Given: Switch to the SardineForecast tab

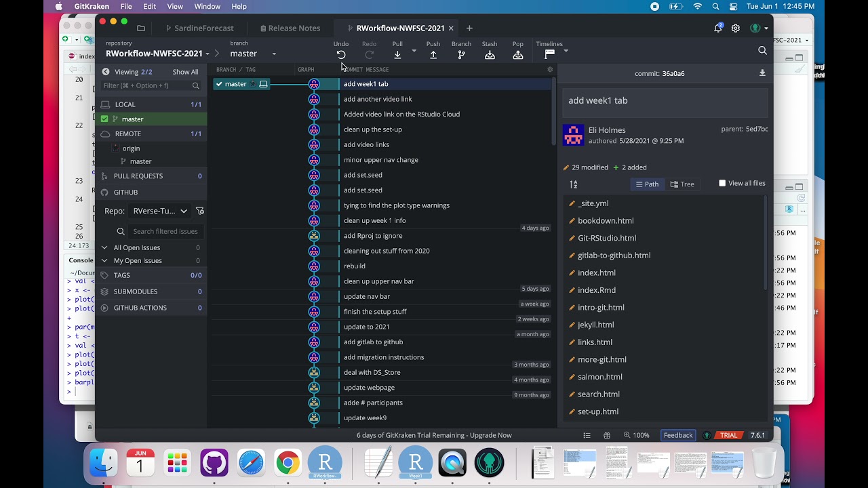Looking at the screenshot, I should tap(203, 28).
